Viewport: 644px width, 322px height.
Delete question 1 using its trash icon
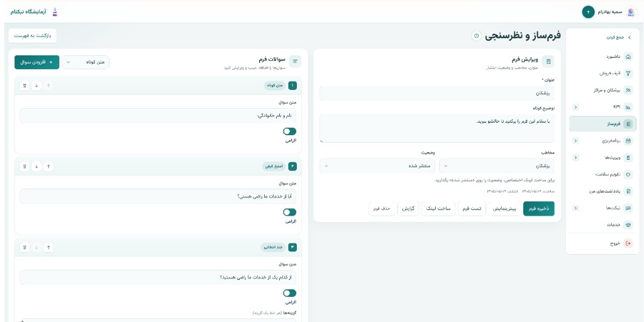25,86
